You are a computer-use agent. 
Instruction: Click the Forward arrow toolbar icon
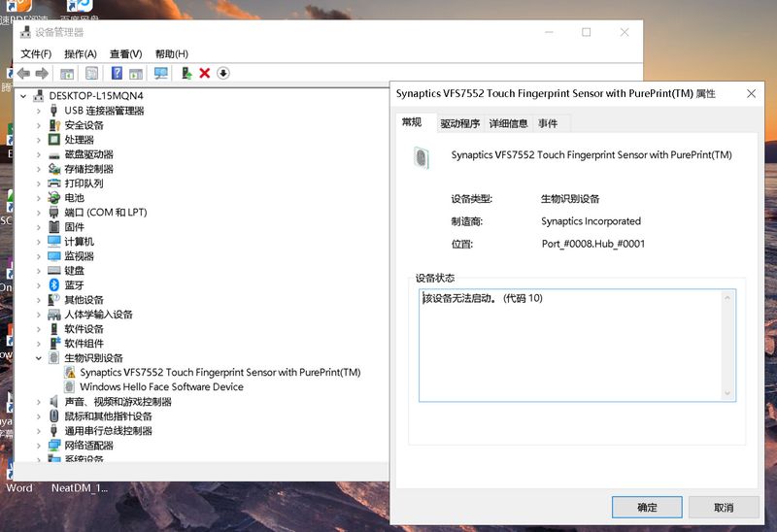[42, 74]
